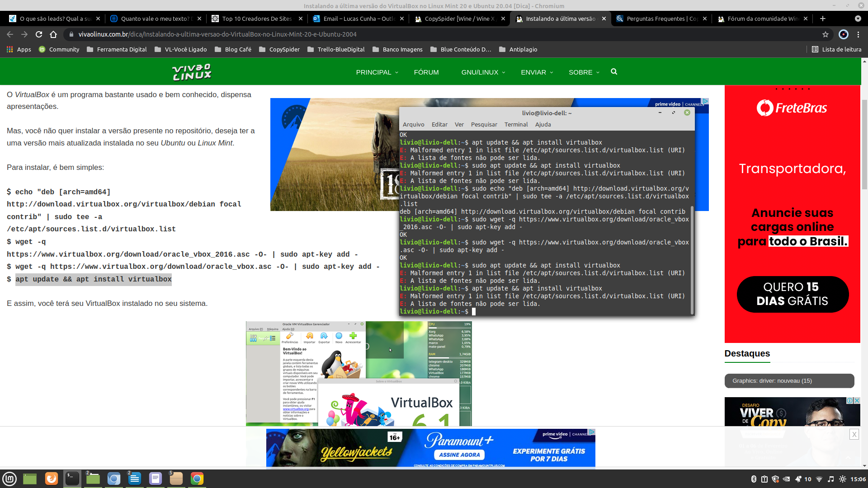Open Google Chrome from the taskbar

pos(197,479)
